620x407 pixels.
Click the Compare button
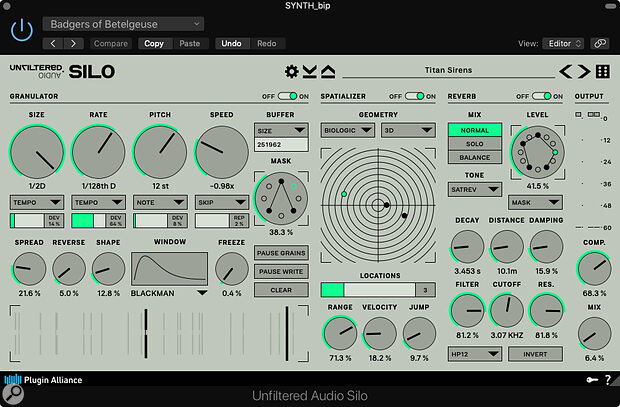(x=111, y=44)
